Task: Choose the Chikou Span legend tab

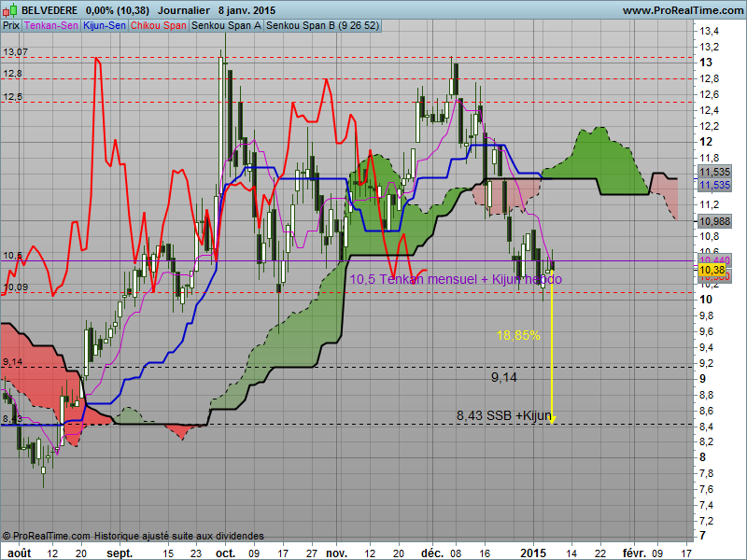Action: click(158, 26)
